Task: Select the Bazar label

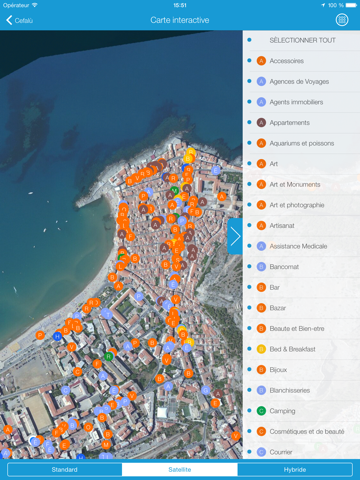Action: pos(278,308)
